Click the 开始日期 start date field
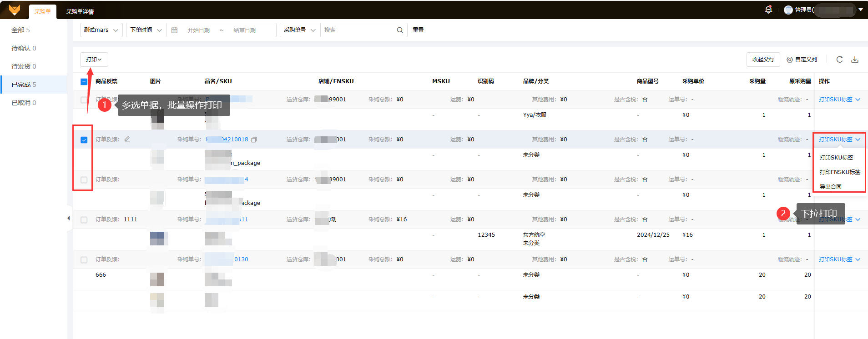This screenshot has width=868, height=339. [x=199, y=30]
